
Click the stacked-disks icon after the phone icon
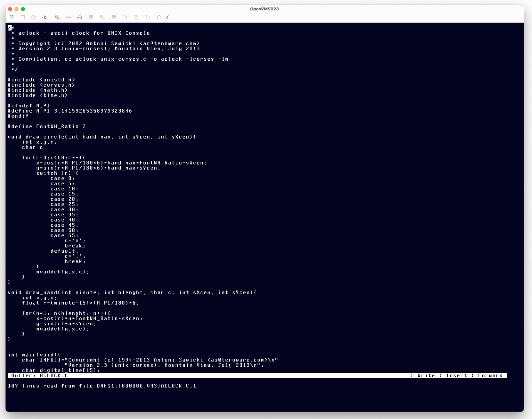pyautogui.click(x=114, y=17)
